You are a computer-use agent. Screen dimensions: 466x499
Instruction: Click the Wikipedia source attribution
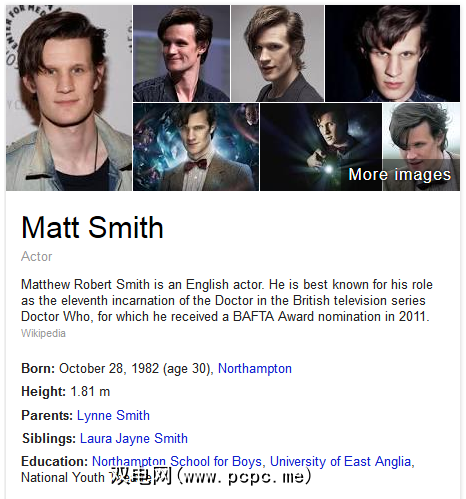pos(43,333)
